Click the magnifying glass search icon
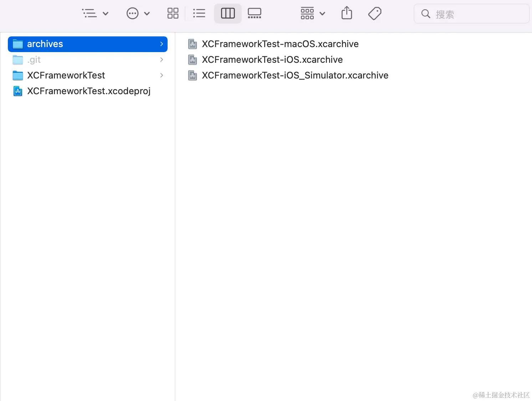Viewport: 532px width, 401px height. [x=426, y=14]
